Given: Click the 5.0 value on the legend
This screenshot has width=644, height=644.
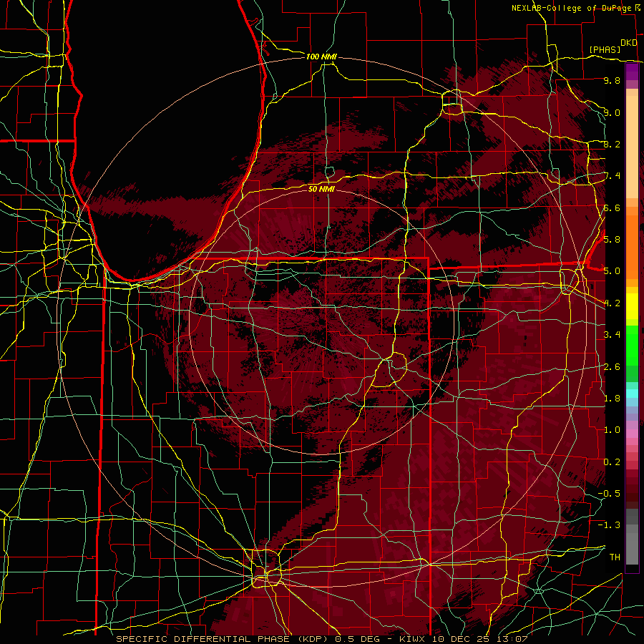Looking at the screenshot, I should [x=612, y=271].
